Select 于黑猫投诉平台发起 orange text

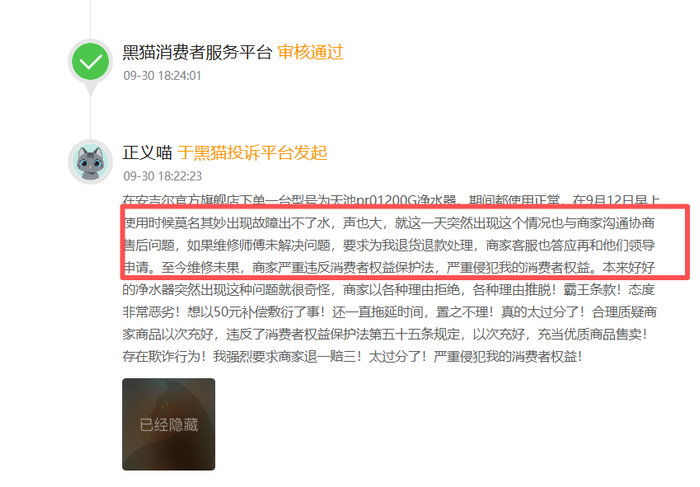252,153
